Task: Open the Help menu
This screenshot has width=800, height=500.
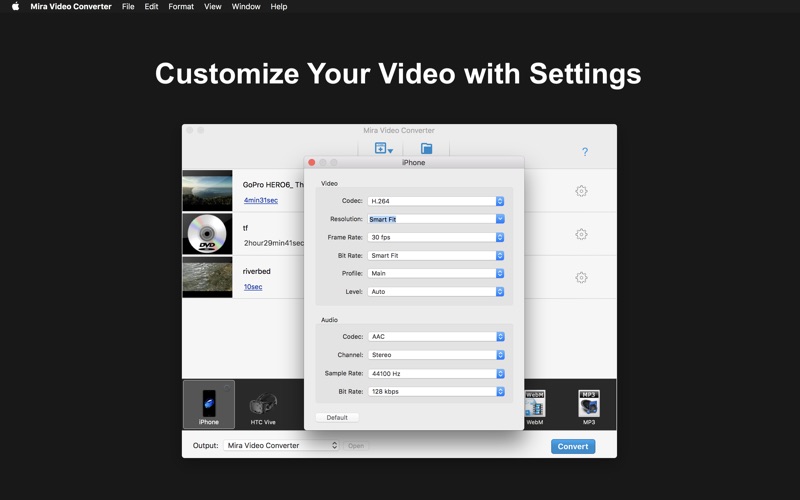Action: pos(279,7)
